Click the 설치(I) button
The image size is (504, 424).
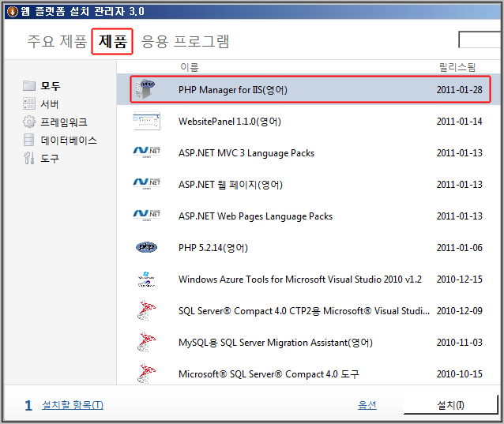coord(450,405)
